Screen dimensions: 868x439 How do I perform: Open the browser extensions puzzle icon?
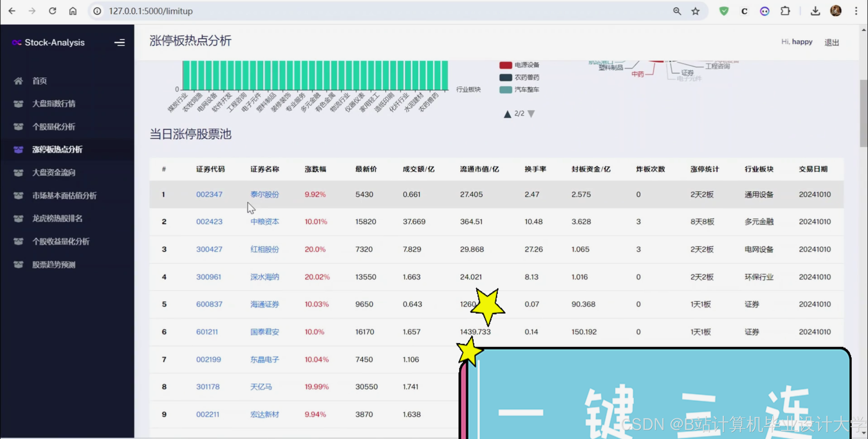785,11
